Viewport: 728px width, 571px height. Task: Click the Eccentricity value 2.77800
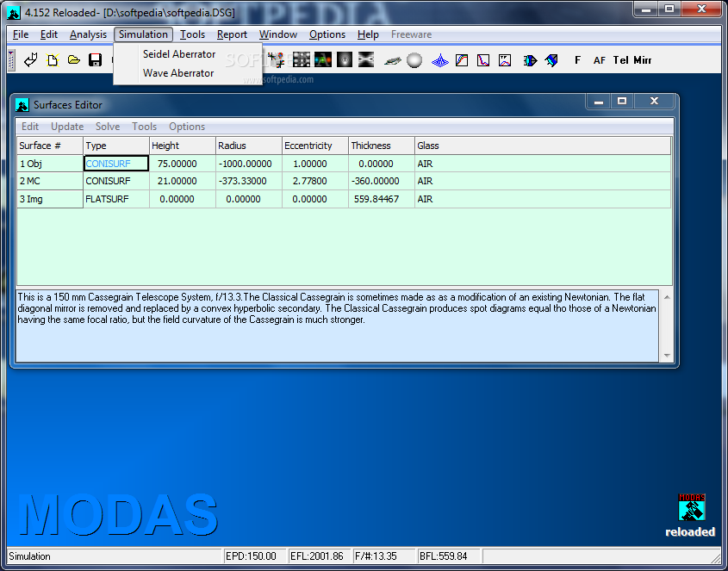click(315, 181)
